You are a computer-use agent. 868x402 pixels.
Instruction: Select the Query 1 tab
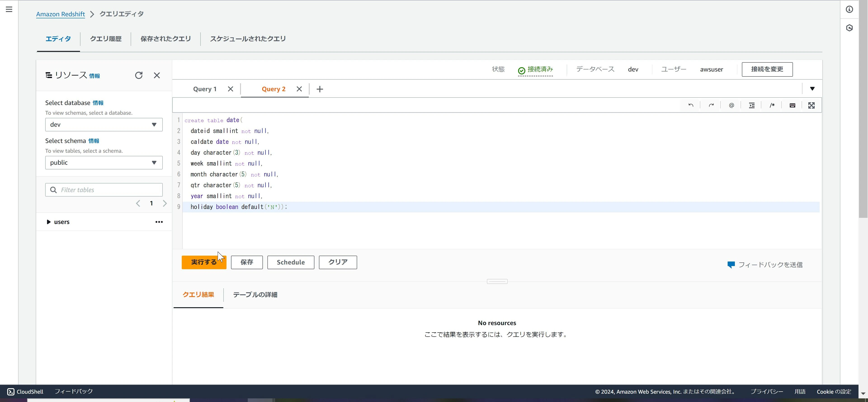point(205,89)
